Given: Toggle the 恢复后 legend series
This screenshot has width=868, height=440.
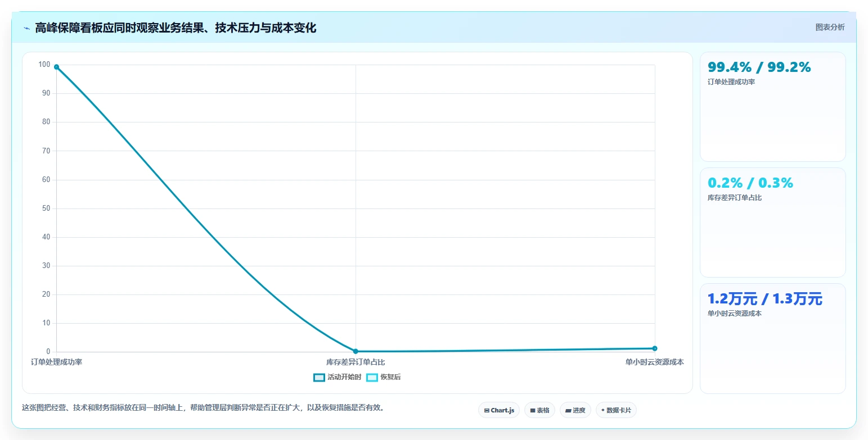Looking at the screenshot, I should point(384,378).
